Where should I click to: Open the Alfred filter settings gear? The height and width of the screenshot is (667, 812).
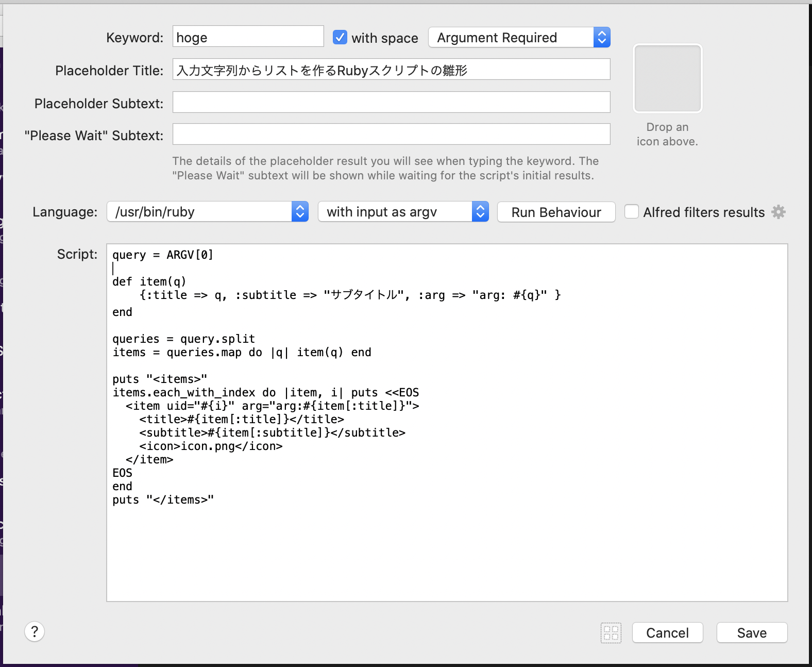click(779, 212)
